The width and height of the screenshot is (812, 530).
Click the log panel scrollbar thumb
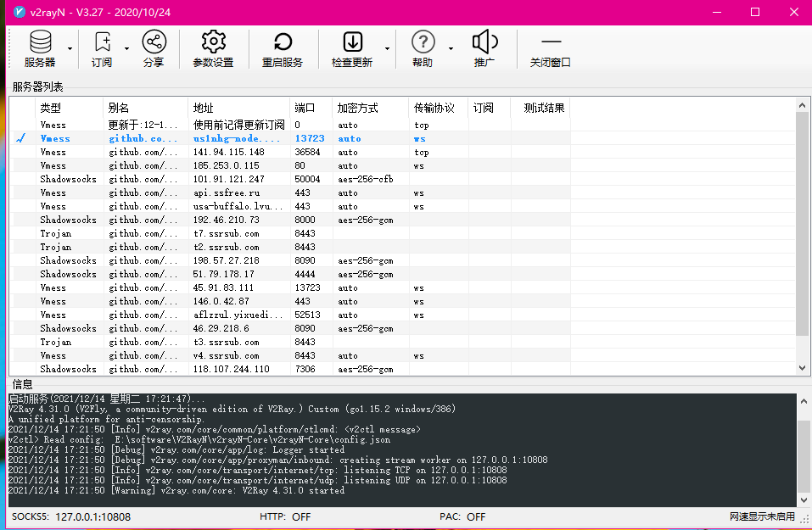[804, 457]
